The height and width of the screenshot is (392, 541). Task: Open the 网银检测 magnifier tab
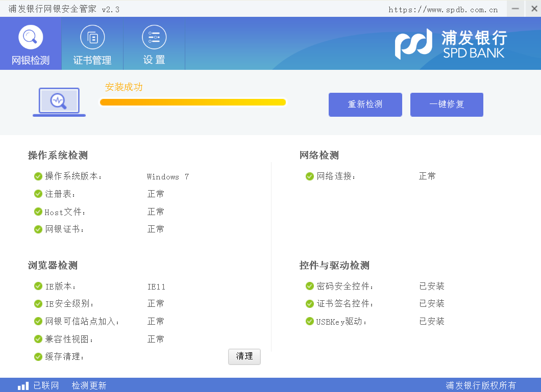tap(31, 44)
